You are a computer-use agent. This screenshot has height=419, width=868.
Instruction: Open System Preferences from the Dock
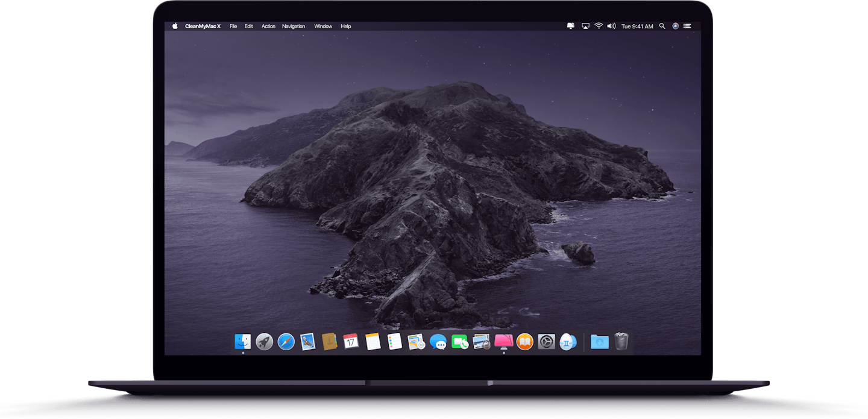pyautogui.click(x=547, y=342)
